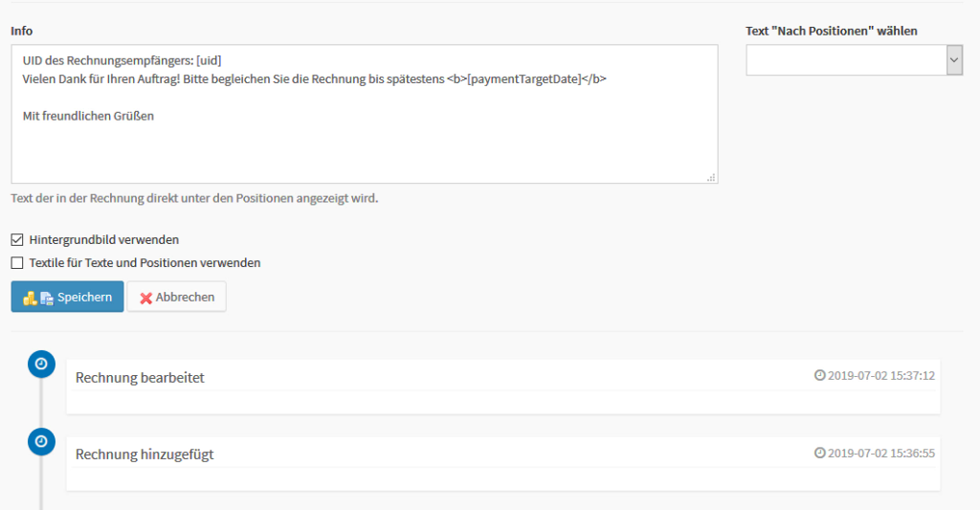Uncheck "Hintergrundbild verwenden" checkbox

(x=17, y=239)
